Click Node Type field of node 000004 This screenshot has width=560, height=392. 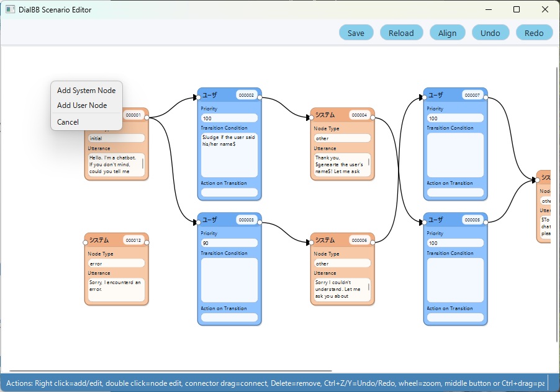pyautogui.click(x=342, y=138)
